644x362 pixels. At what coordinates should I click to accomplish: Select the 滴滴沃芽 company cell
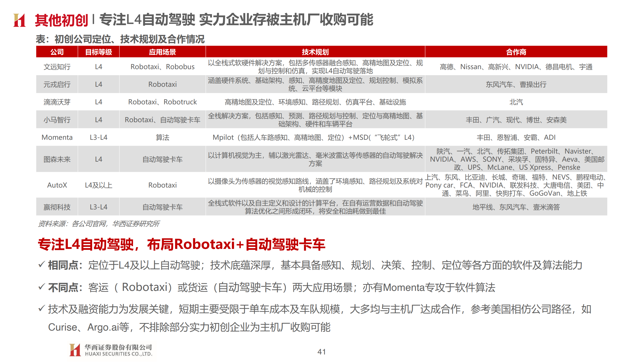[57, 102]
